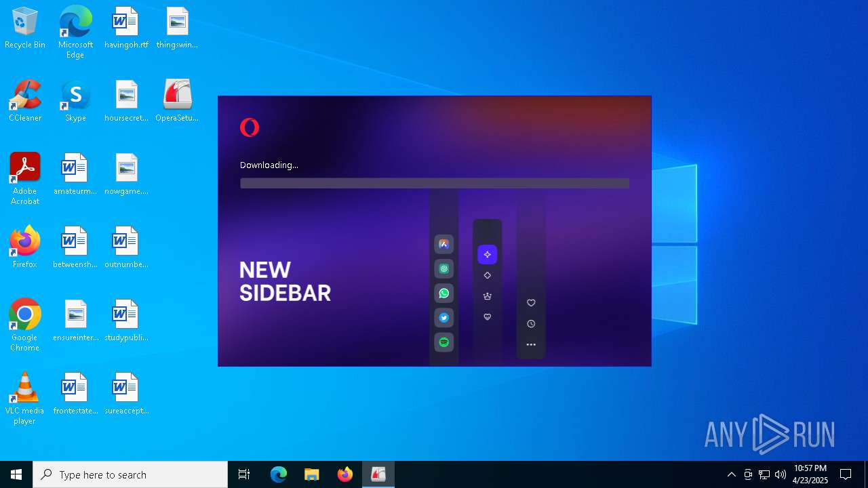Click the Opera download progress bar
The width and height of the screenshot is (868, 488).
click(x=435, y=184)
